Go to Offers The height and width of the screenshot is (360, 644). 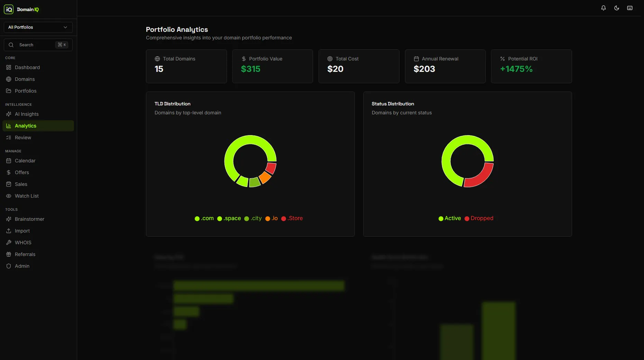click(38, 172)
